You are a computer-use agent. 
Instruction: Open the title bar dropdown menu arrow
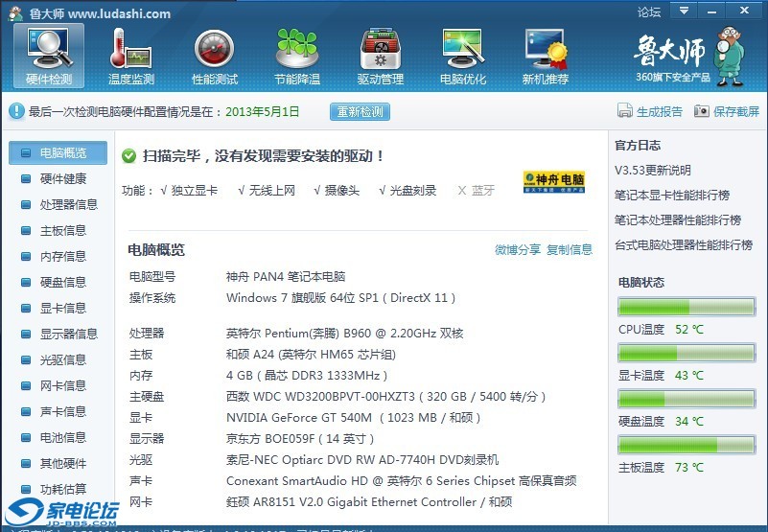[684, 11]
